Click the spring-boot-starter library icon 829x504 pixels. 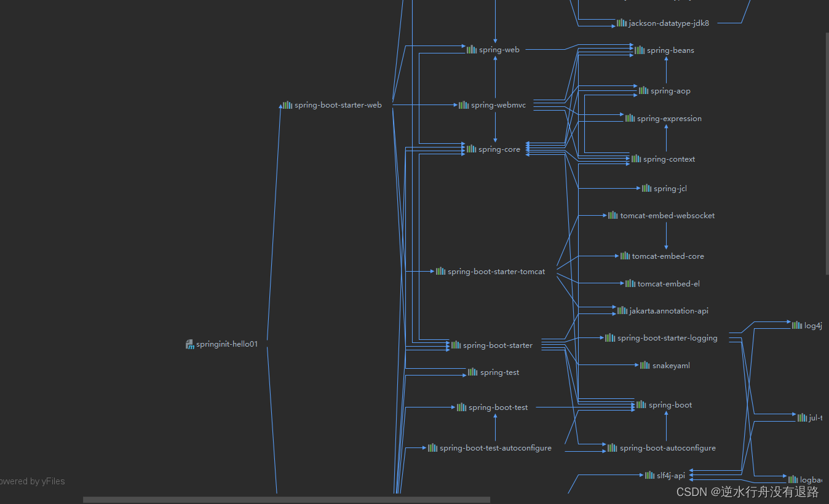456,345
